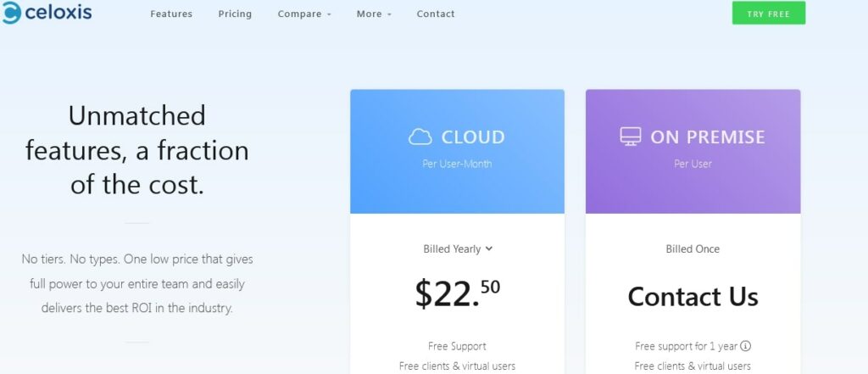Image resolution: width=868 pixels, height=374 pixels.
Task: Click the CLOUD plan title
Action: click(473, 137)
